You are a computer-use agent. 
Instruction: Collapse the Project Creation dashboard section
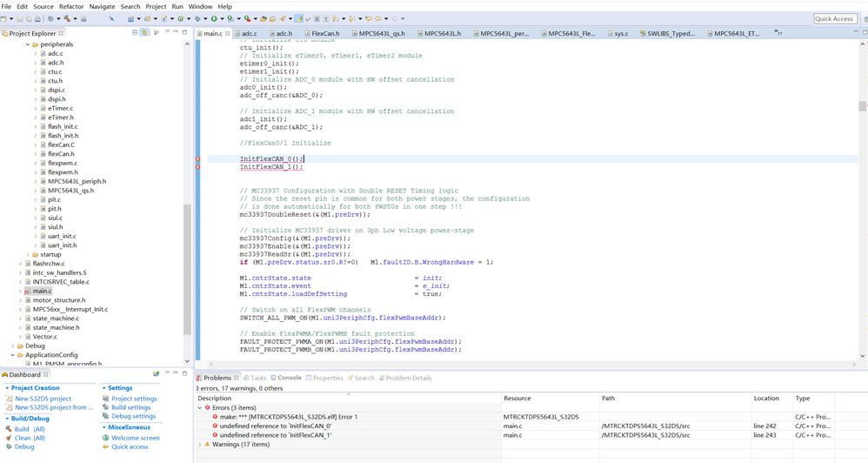point(7,388)
